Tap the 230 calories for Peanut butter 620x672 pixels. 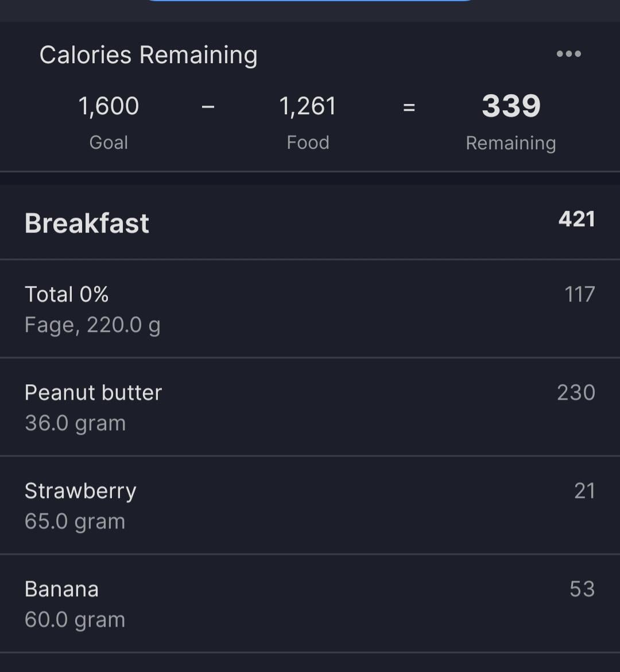click(x=576, y=392)
